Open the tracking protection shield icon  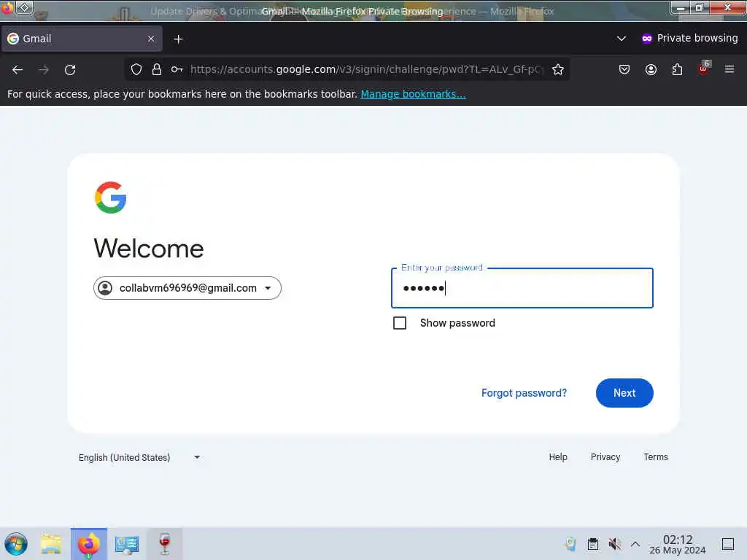[x=136, y=69]
